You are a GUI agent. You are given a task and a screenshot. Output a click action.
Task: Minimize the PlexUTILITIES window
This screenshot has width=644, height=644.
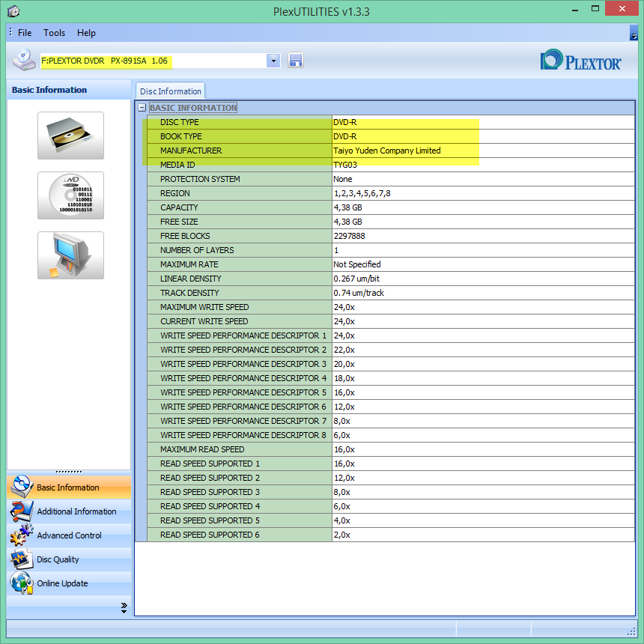click(x=575, y=9)
